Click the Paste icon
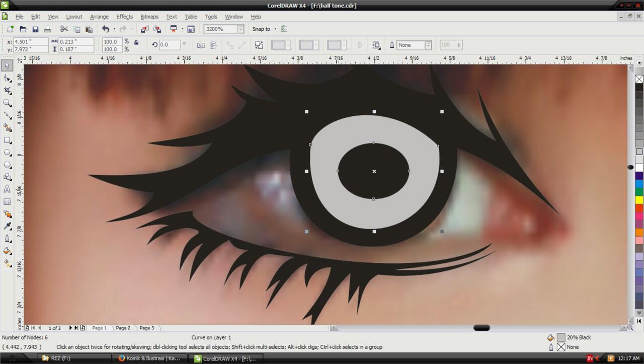644x364 pixels. point(89,29)
